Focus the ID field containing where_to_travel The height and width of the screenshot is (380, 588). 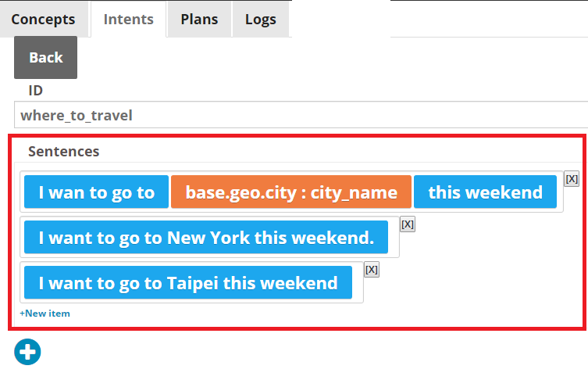[x=301, y=115]
